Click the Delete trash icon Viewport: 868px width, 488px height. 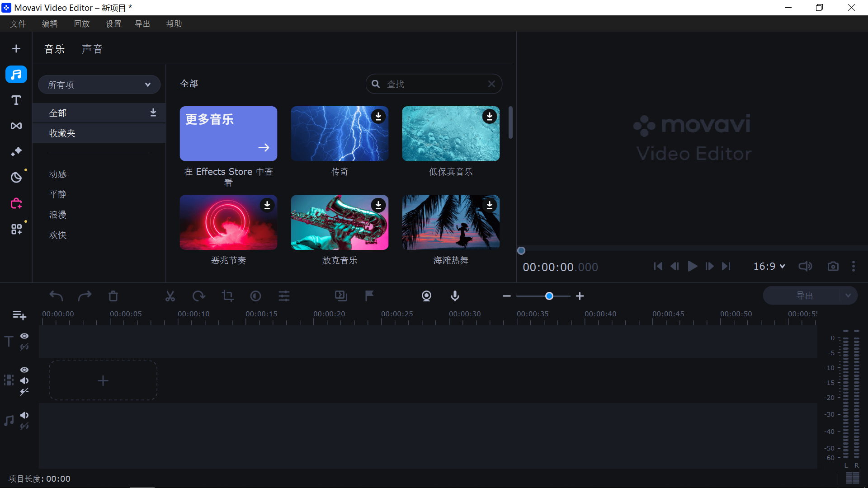(113, 296)
